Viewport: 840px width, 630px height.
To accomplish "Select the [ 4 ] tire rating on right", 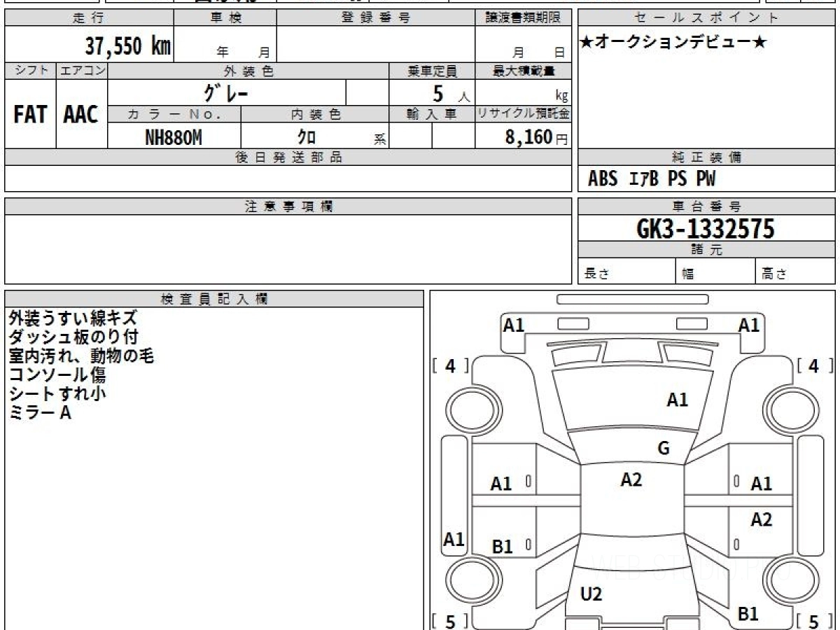I will (815, 365).
